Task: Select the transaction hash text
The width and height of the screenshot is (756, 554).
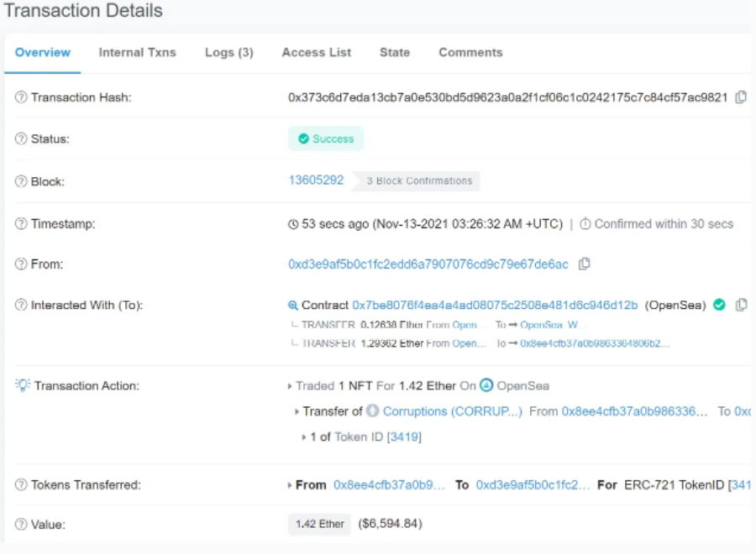Action: tap(507, 97)
